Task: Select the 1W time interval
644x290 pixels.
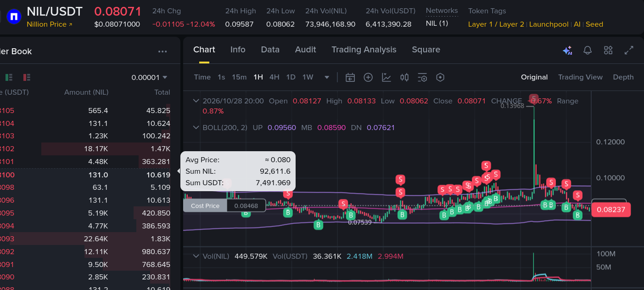Action: click(308, 77)
